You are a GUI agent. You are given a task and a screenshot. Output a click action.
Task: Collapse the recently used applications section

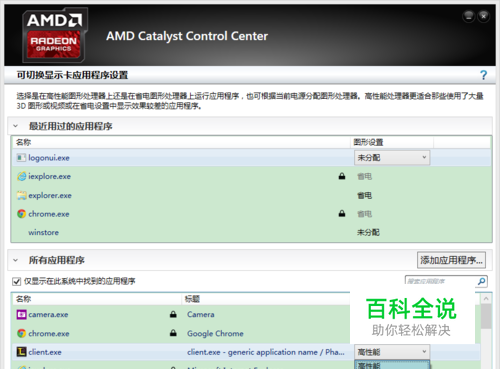(x=15, y=126)
